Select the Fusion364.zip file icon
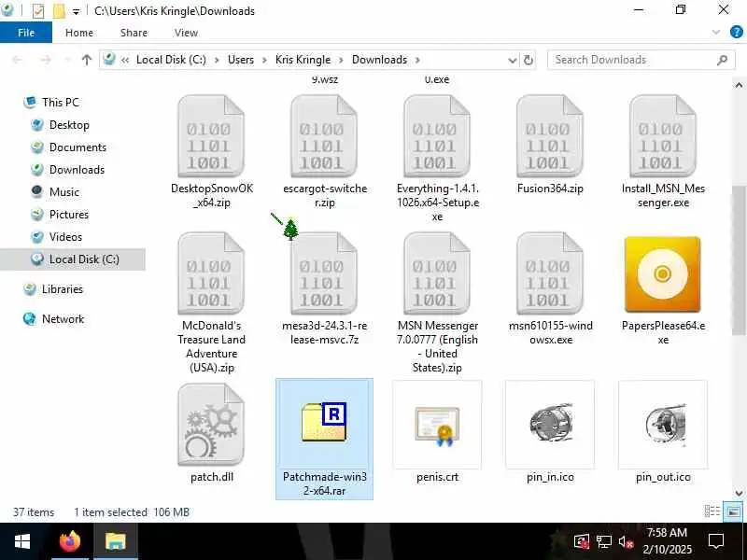The image size is (747, 560). [x=550, y=136]
